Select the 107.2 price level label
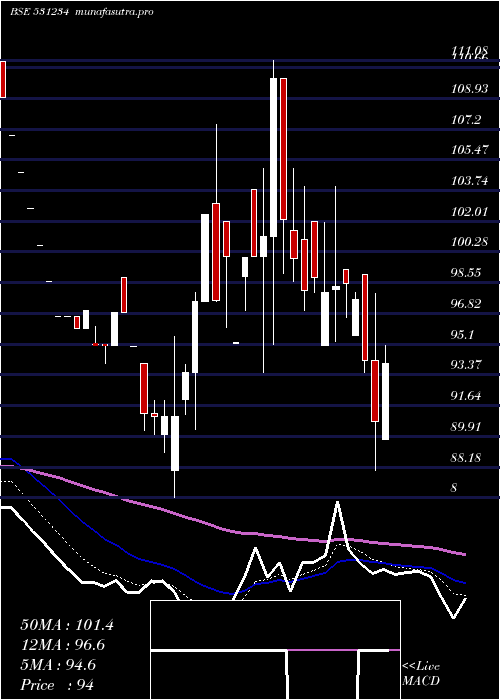500x700 pixels. coord(466,120)
